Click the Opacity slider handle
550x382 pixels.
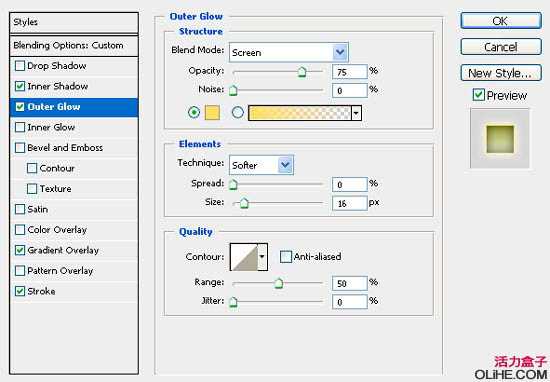[302, 72]
